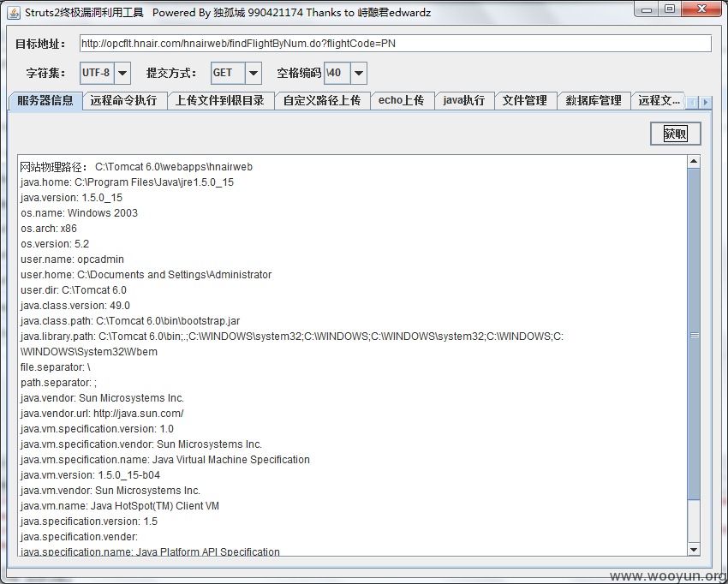Open the \40 space encoding dropdown
728x584 pixels.
[x=358, y=73]
